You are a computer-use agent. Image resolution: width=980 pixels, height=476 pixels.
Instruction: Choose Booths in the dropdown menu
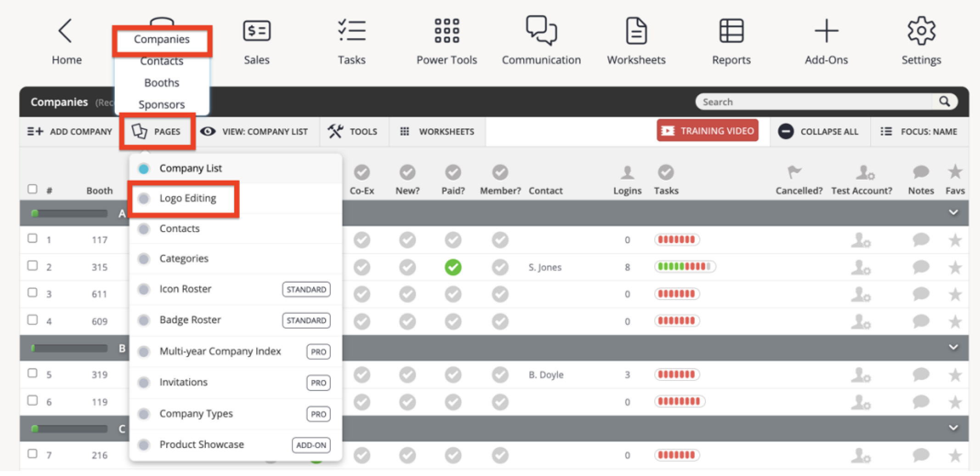click(162, 83)
